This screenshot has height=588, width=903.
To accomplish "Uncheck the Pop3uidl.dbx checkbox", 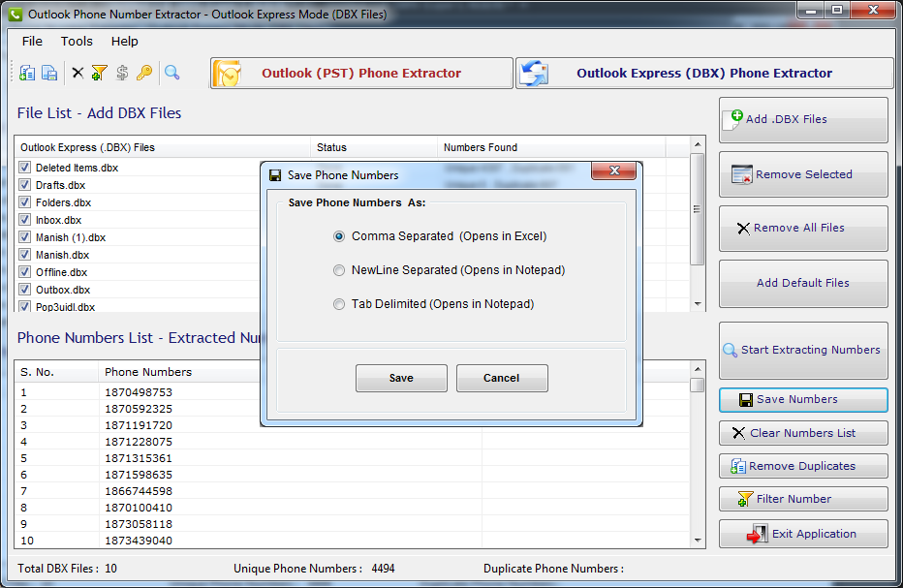I will click(x=24, y=306).
